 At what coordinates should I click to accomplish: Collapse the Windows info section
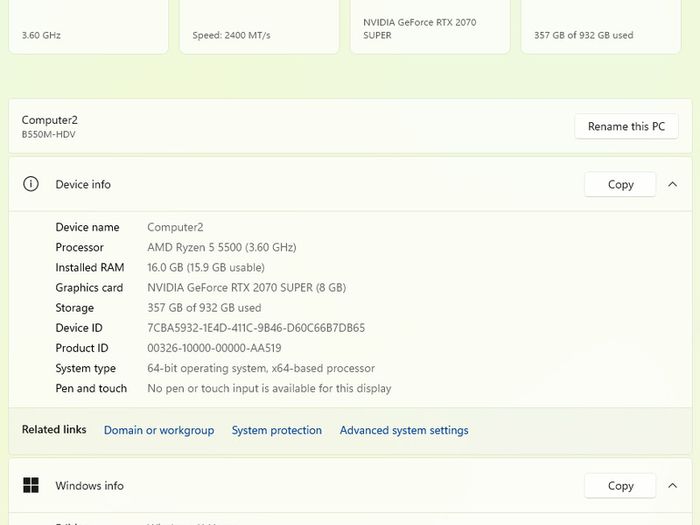[x=672, y=486]
